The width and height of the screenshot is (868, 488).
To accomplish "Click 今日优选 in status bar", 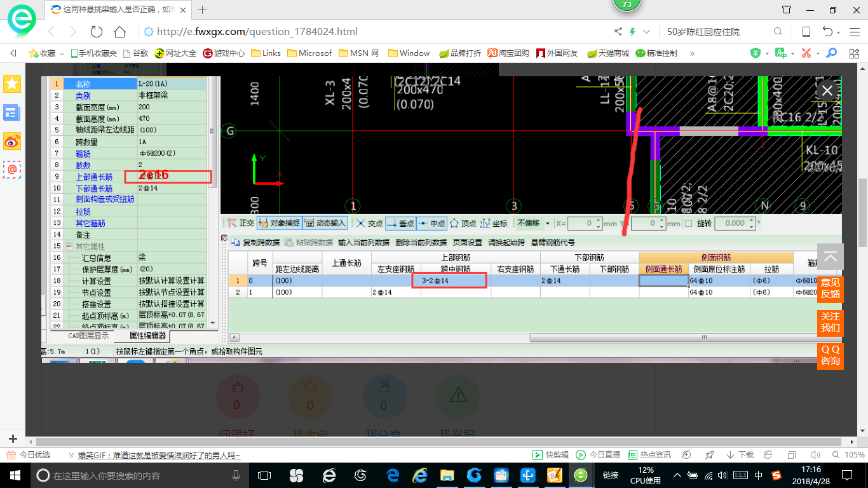I will tap(29, 455).
